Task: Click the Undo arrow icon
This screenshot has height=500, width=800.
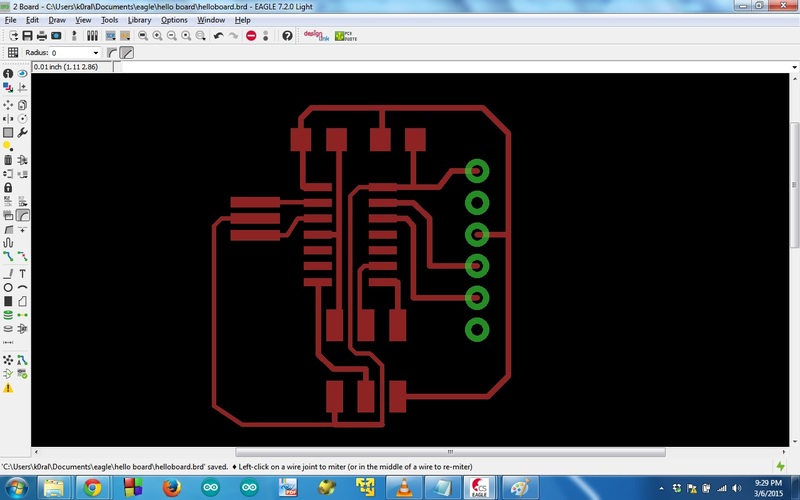Action: point(218,36)
